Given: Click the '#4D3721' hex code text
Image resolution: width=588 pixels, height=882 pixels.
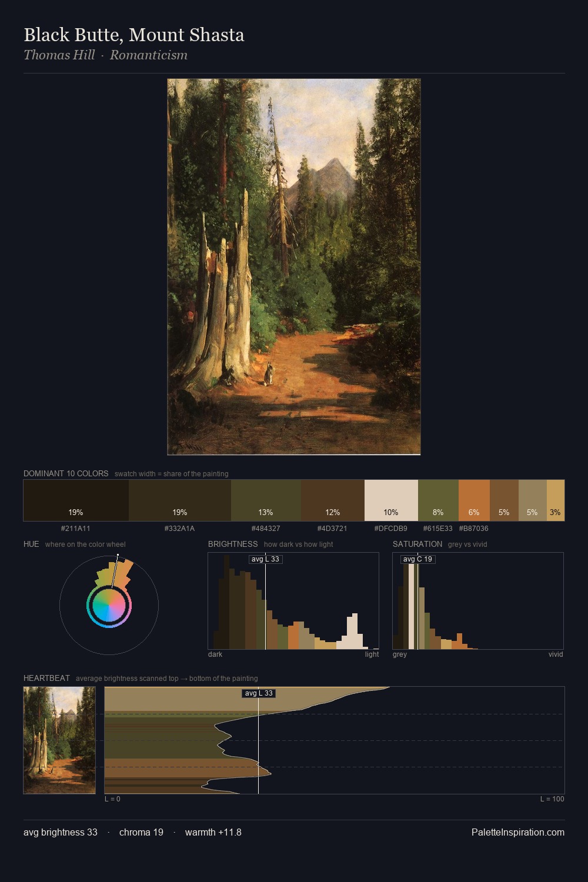Looking at the screenshot, I should pyautogui.click(x=332, y=529).
